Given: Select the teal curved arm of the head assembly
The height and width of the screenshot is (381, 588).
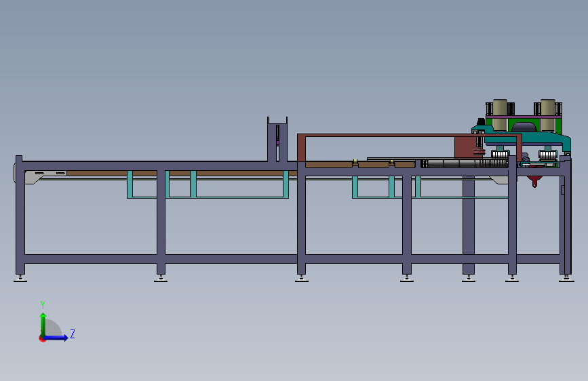Looking at the screenshot, I should (525, 139).
